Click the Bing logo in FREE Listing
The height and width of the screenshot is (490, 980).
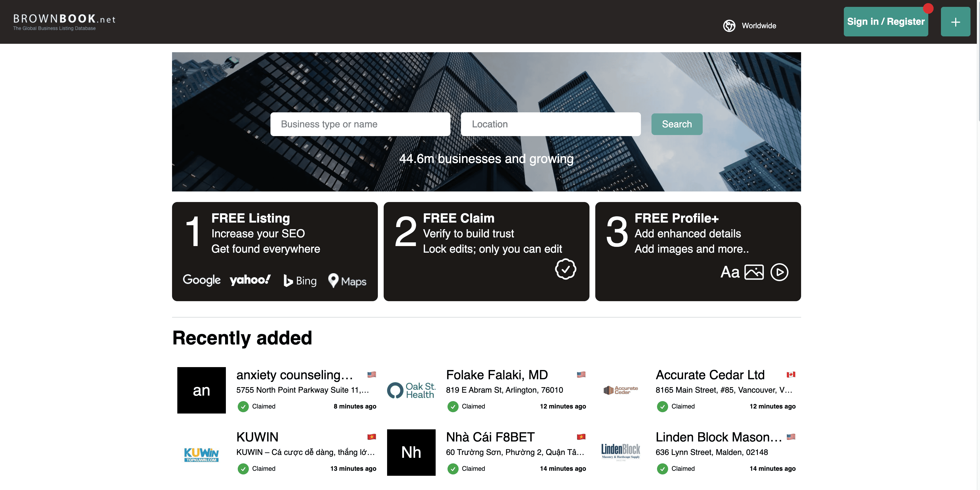[300, 281]
